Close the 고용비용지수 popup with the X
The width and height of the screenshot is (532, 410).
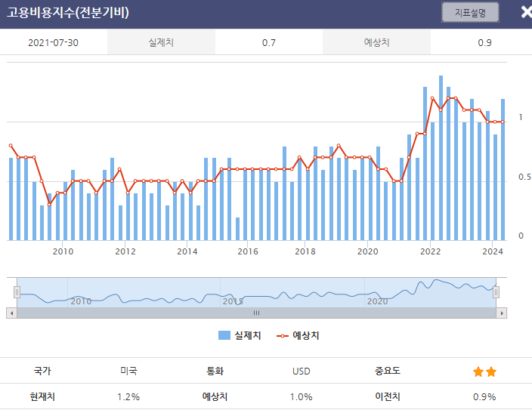pyautogui.click(x=526, y=13)
